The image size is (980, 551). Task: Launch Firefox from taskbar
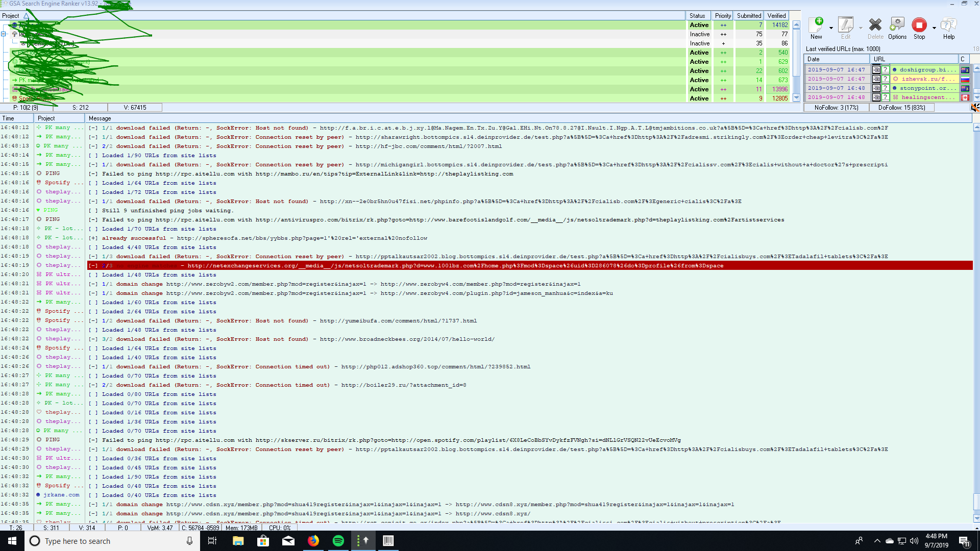click(313, 541)
